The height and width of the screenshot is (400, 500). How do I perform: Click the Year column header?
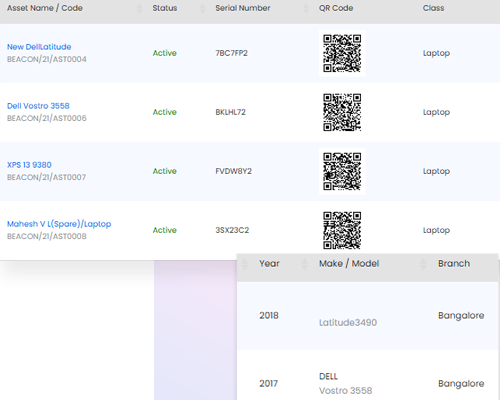click(x=269, y=263)
